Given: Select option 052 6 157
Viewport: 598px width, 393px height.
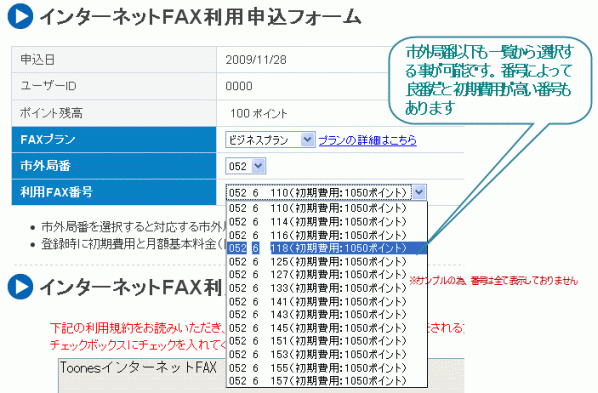Looking at the screenshot, I should tap(327, 381).
